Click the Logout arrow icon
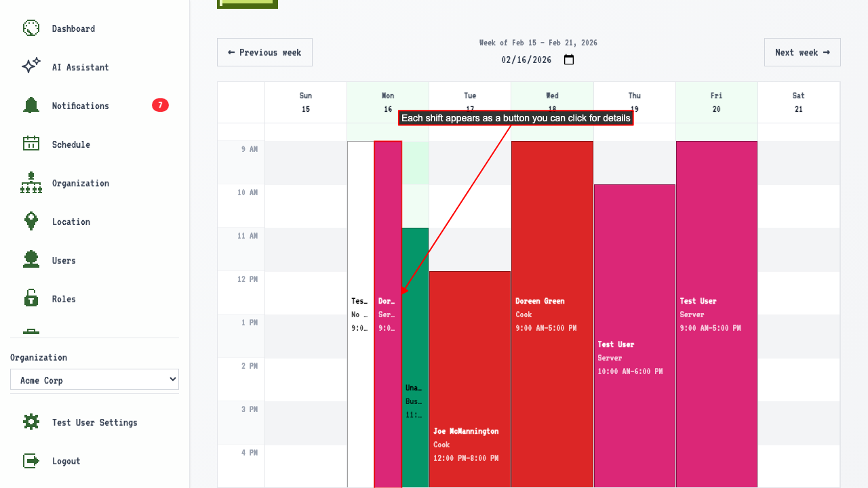The image size is (868, 488). coord(31,461)
